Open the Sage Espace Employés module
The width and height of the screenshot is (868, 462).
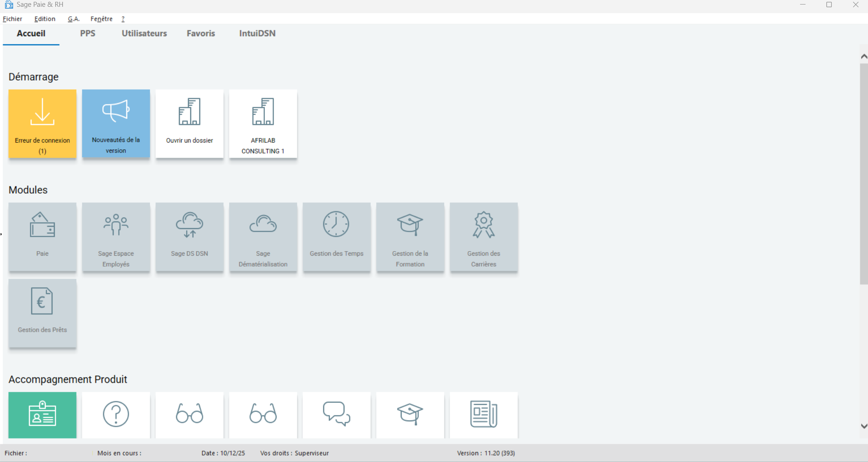(116, 237)
